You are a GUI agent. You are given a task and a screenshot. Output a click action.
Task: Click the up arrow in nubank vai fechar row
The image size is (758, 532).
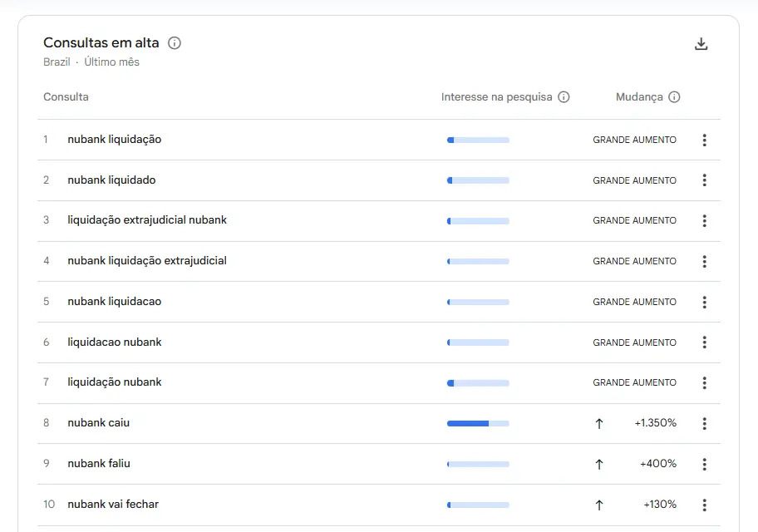[599, 505]
